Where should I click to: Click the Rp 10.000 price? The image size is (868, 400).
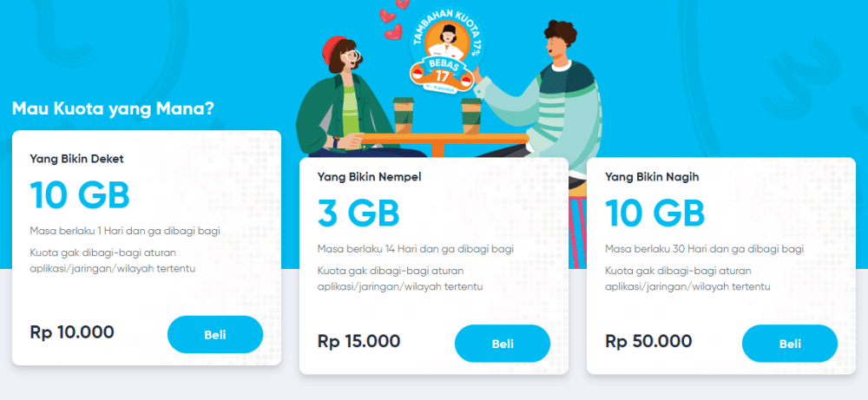coord(72,332)
